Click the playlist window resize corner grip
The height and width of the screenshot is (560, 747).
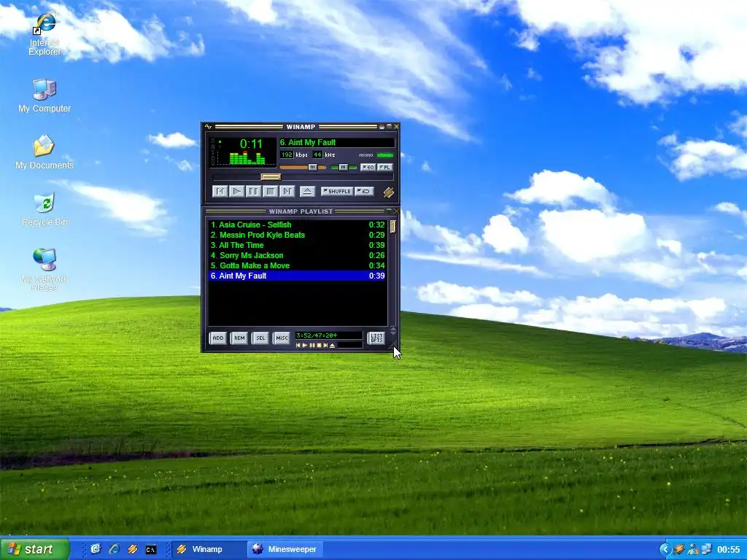coord(393,346)
